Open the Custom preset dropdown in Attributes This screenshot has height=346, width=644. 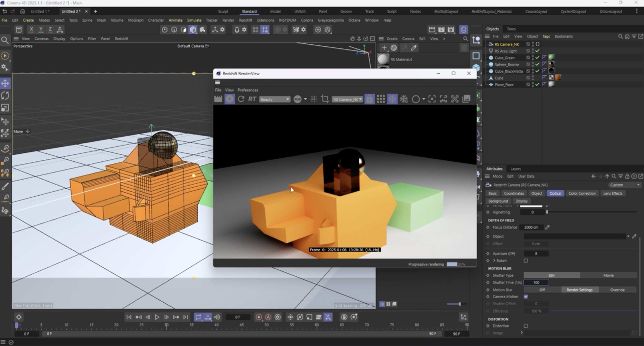coord(624,185)
